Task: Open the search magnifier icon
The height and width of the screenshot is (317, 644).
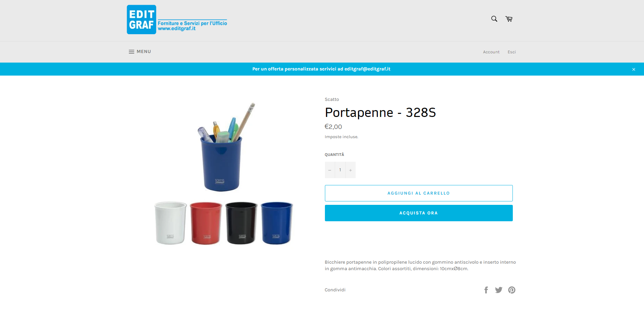Action: click(x=494, y=19)
